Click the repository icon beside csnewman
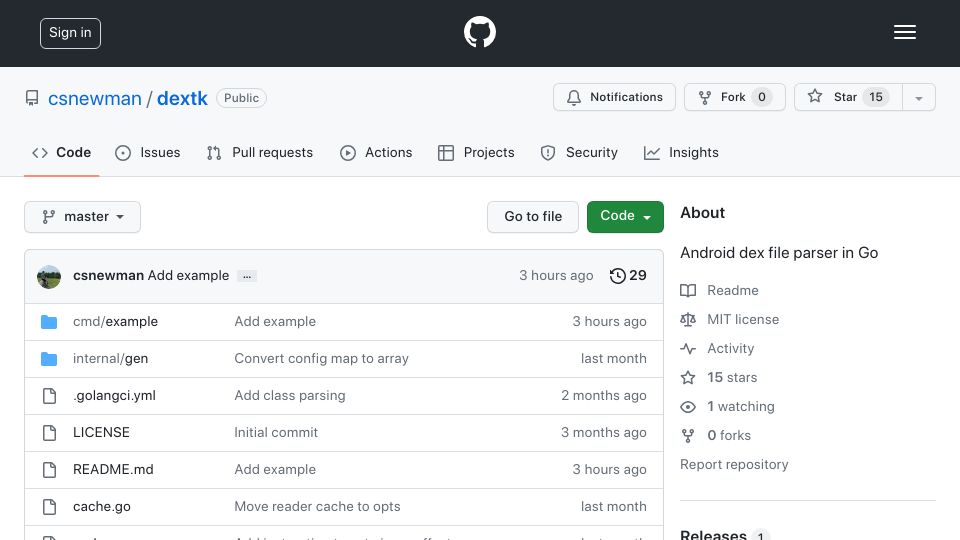This screenshot has height=540, width=960. pos(32,98)
